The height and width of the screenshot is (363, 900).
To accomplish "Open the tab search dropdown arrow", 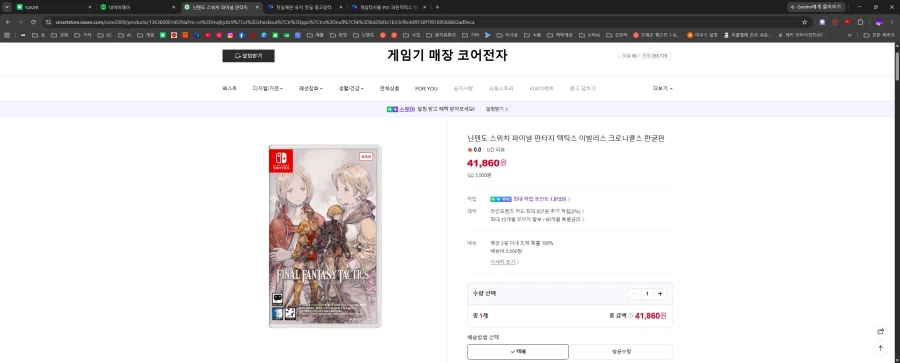I will [6, 7].
